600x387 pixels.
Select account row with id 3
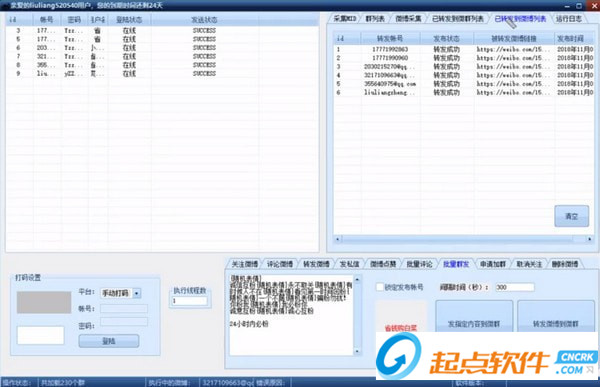pyautogui.click(x=162, y=30)
